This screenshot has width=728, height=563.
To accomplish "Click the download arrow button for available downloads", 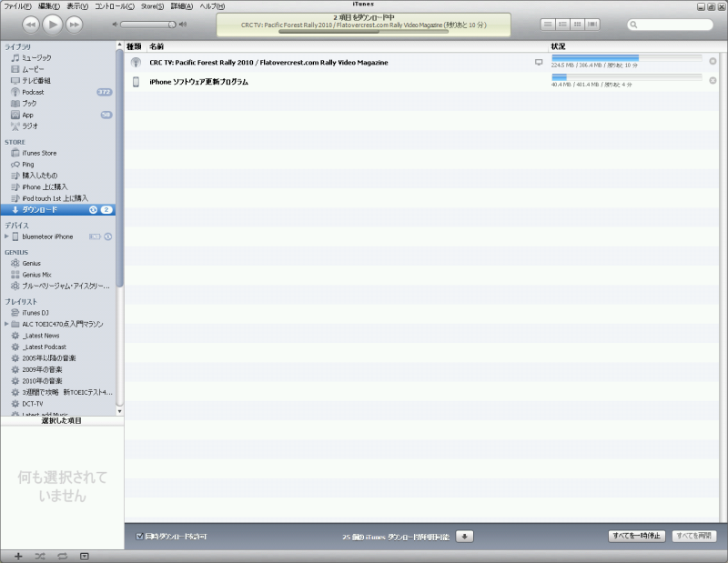I will coord(464,537).
